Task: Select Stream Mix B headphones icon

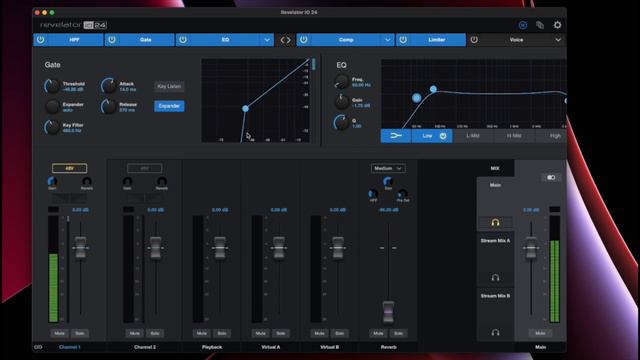Action: (495, 333)
